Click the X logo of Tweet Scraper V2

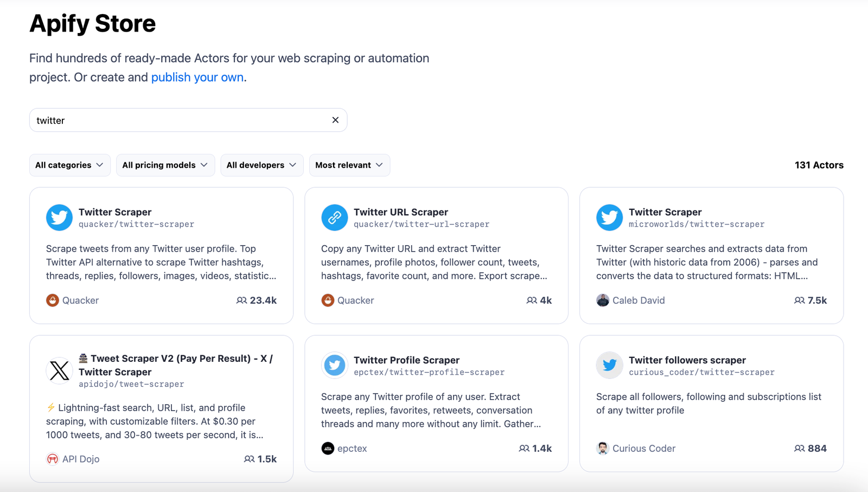click(59, 371)
